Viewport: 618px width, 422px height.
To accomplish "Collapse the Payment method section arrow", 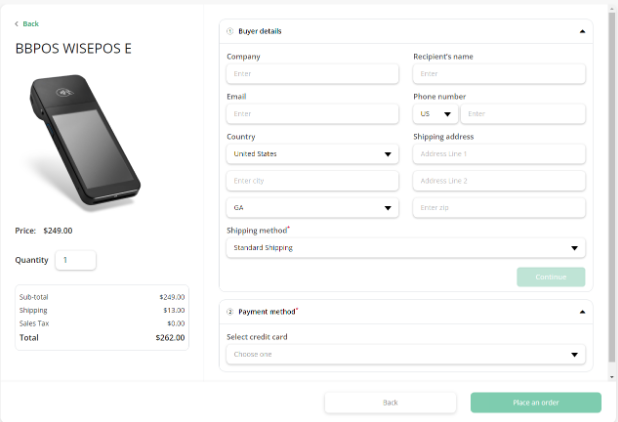I will (x=582, y=312).
